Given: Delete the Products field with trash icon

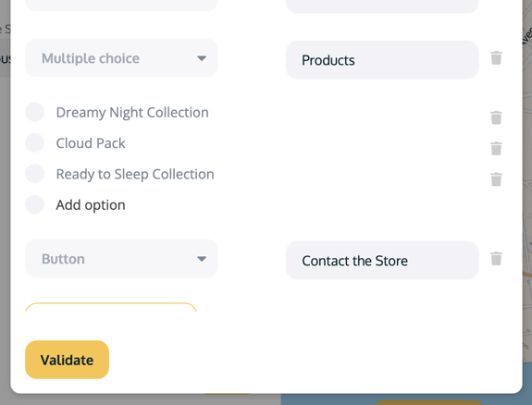Looking at the screenshot, I should [496, 58].
